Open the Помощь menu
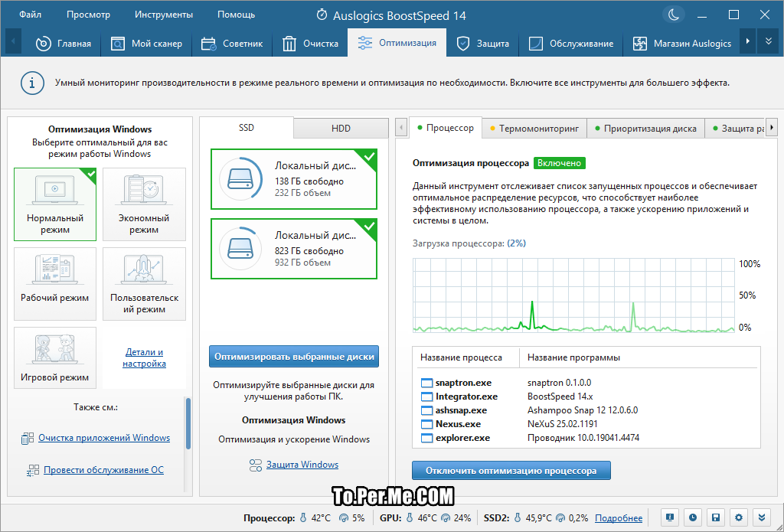This screenshot has height=532, width=784. click(236, 15)
